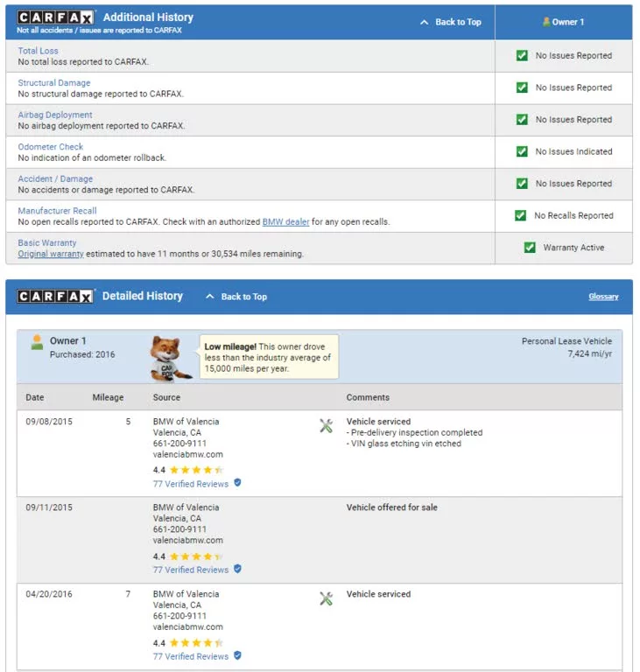Click the verified shield badge in 04/20/2016 row
Viewport: 640px width, 672px height.
pos(237,655)
